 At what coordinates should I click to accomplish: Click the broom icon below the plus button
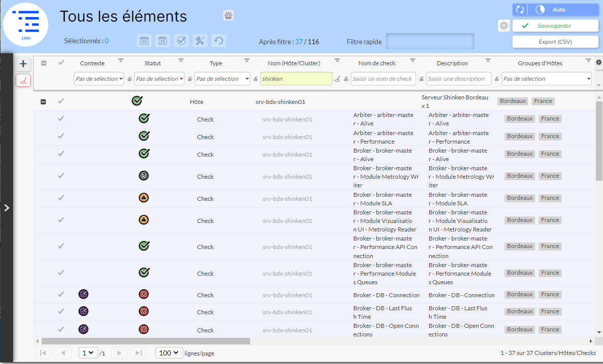click(23, 80)
